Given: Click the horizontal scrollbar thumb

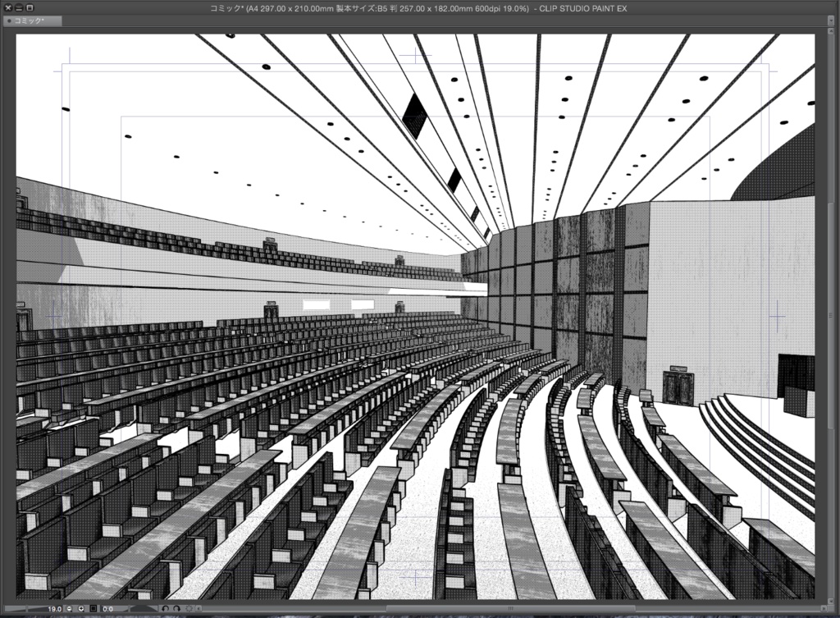Looking at the screenshot, I should [510, 609].
